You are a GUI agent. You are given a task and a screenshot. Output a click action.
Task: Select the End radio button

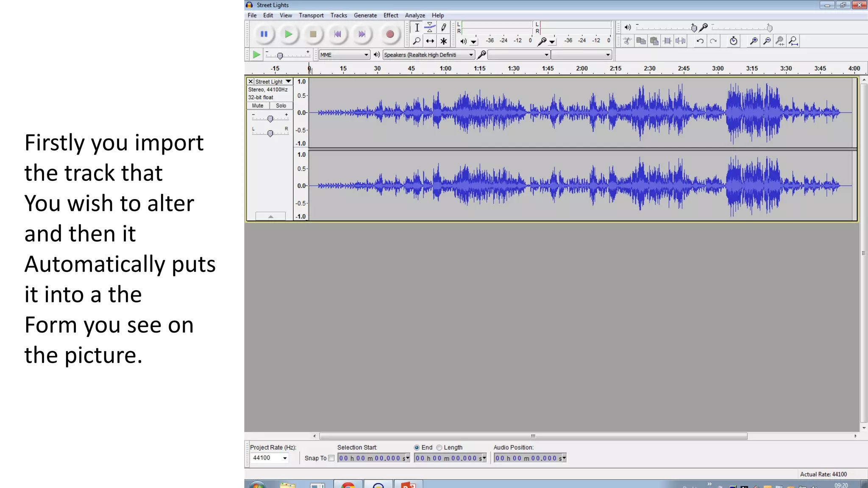(x=417, y=447)
